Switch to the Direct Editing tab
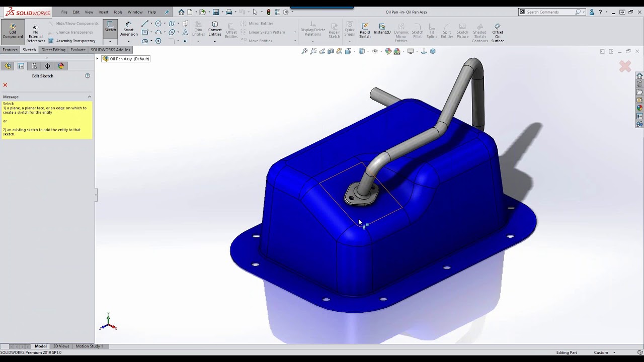Image resolution: width=644 pixels, height=362 pixels. pos(53,50)
